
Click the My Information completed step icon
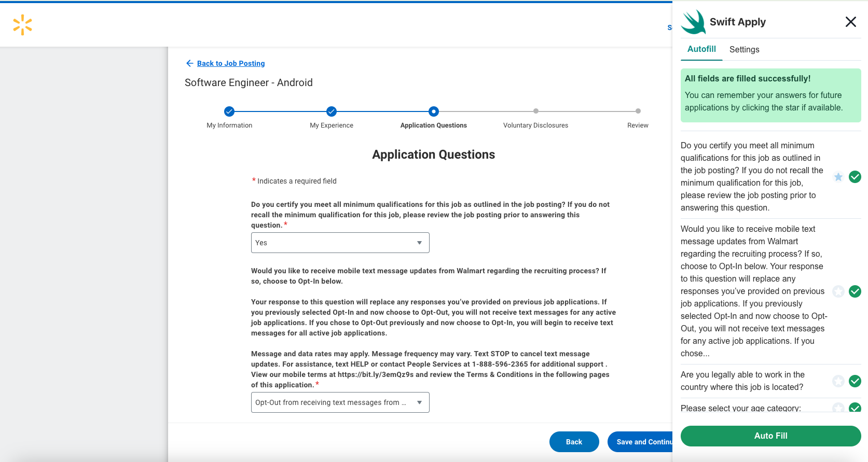[229, 111]
